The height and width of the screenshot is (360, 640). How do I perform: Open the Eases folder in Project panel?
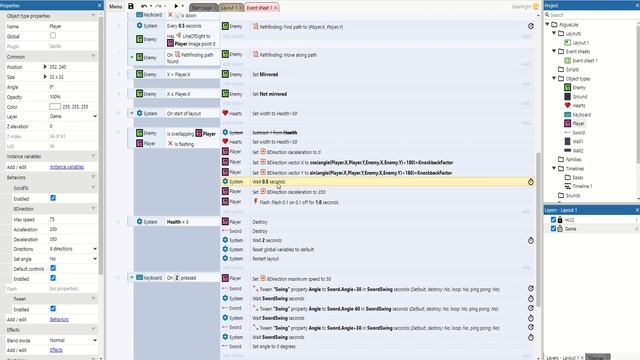point(574,178)
